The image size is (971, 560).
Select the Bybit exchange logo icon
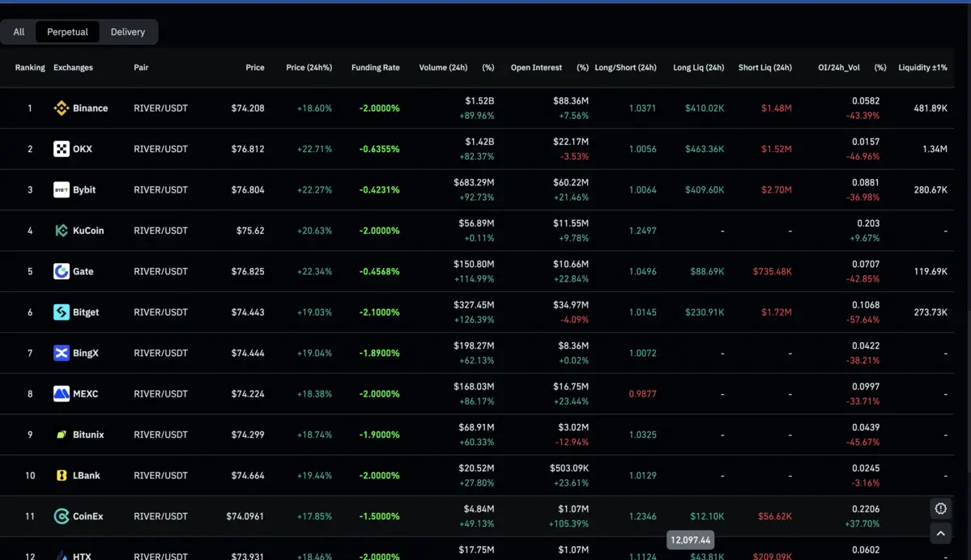(x=63, y=189)
